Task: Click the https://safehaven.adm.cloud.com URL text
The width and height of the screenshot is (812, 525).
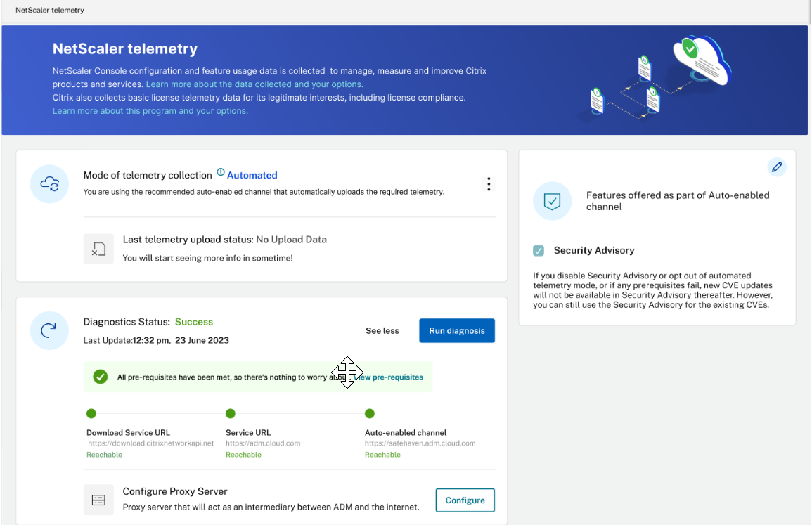Action: (420, 443)
